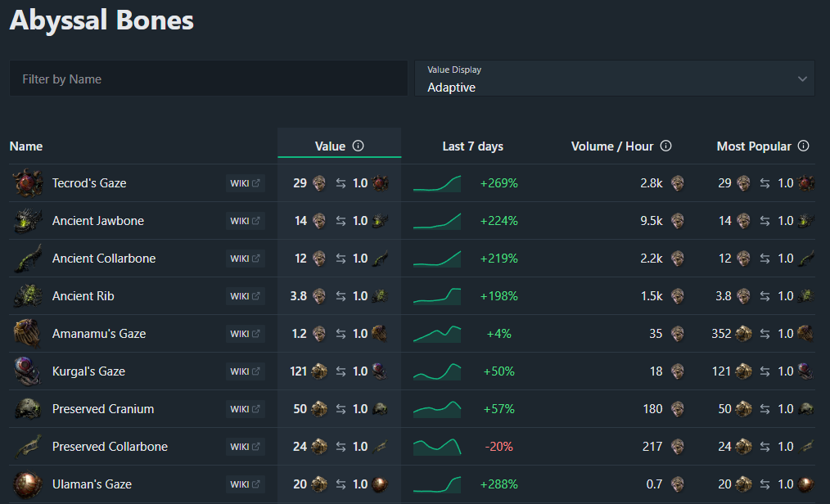Click the Value Display chevron arrow
Screen dimensions: 830x504
click(x=802, y=79)
